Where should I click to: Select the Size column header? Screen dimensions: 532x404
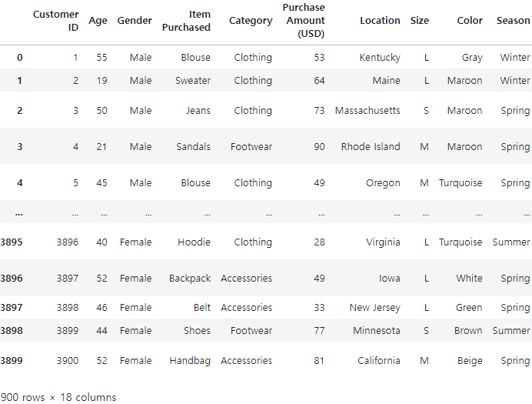(420, 20)
